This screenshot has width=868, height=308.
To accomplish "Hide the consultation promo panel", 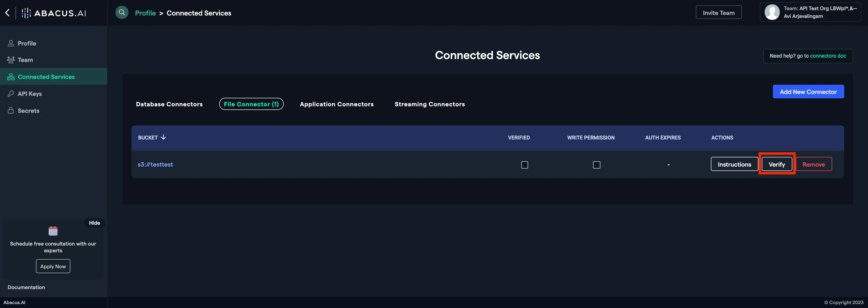I will (x=94, y=223).
